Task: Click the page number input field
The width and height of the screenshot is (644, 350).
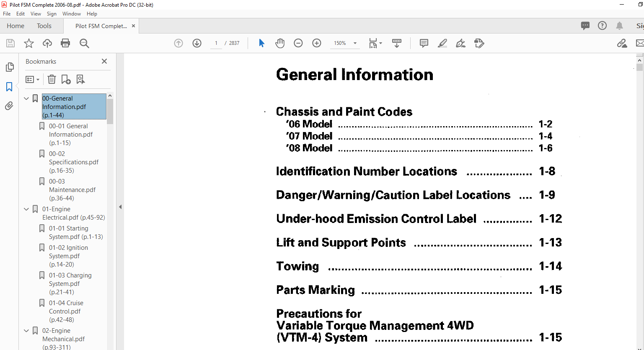Action: (x=216, y=43)
